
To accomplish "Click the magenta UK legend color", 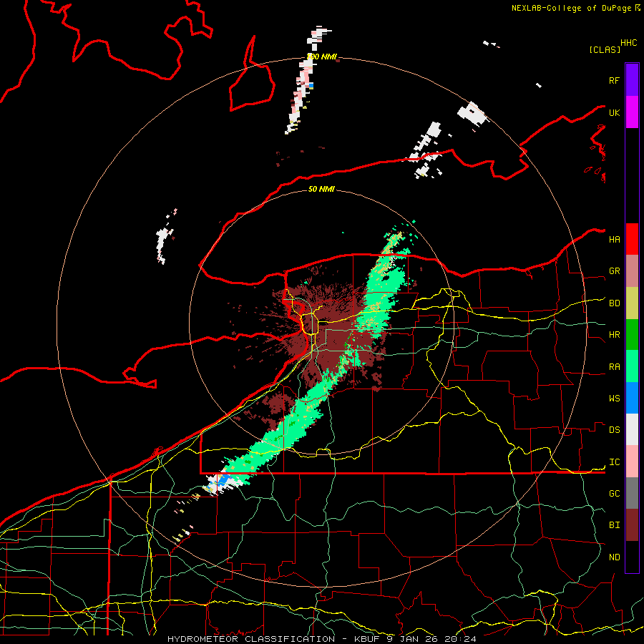I will 632,112.
